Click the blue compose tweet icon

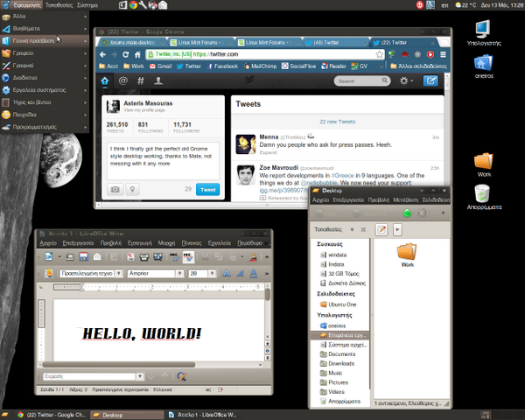(x=430, y=80)
